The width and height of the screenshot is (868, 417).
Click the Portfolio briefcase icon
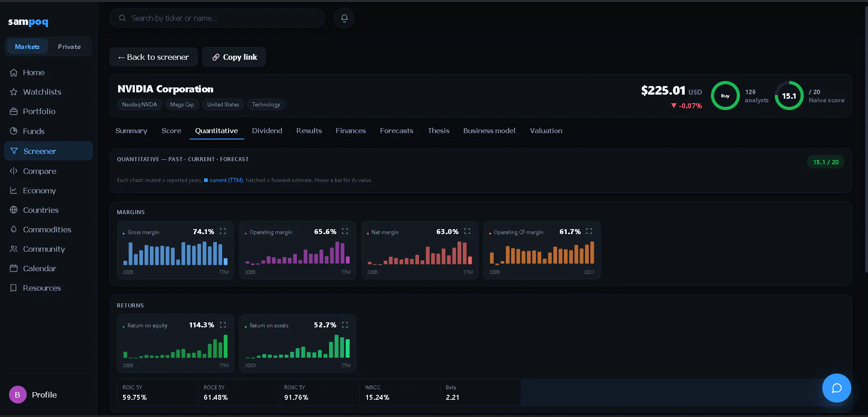(14, 111)
